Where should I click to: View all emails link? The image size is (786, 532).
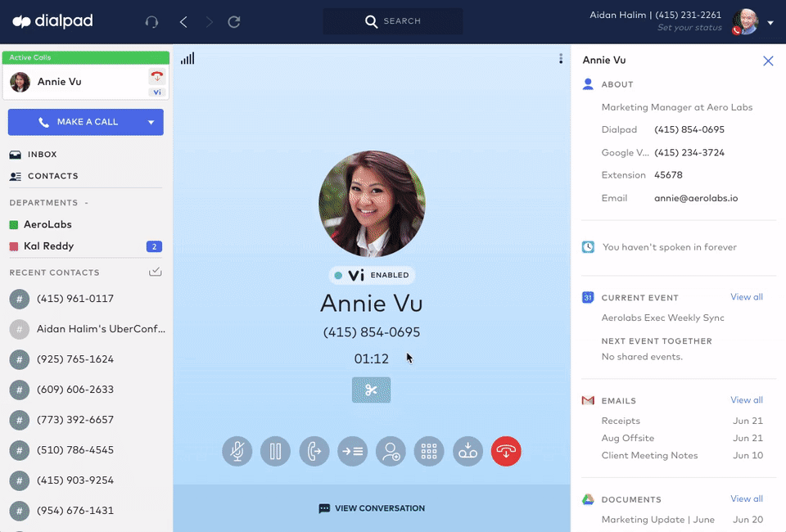click(x=747, y=399)
